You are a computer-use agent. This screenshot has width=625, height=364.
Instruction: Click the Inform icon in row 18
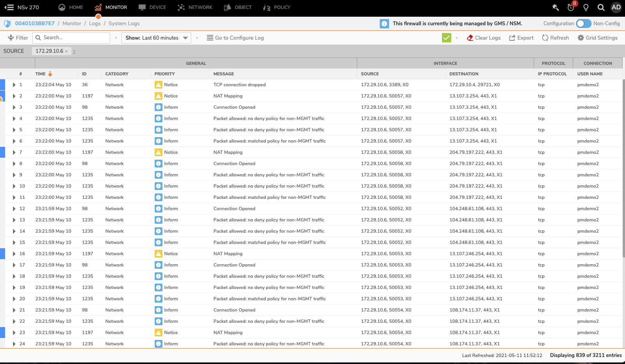[x=159, y=276]
